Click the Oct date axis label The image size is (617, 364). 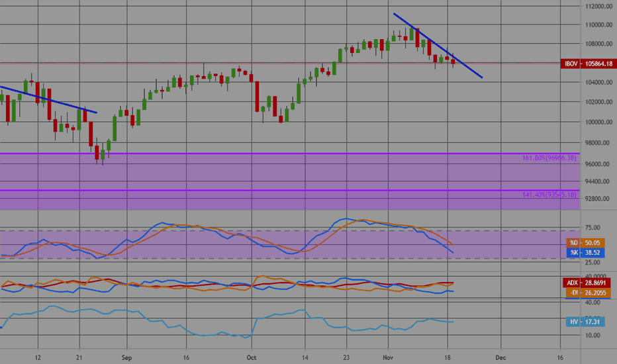point(252,357)
